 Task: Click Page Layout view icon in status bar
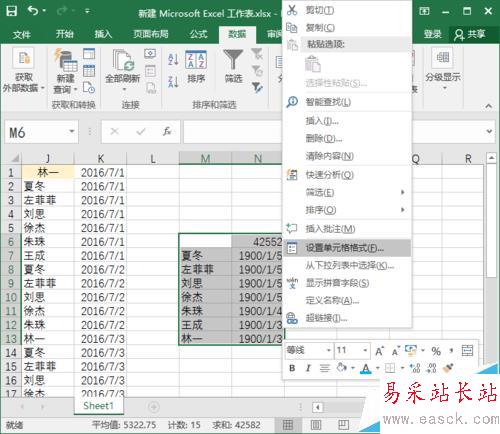pyautogui.click(x=316, y=425)
